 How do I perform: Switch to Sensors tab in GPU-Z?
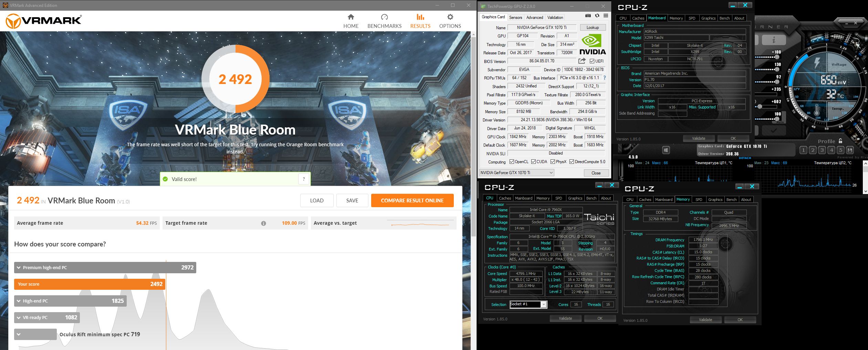pos(515,17)
